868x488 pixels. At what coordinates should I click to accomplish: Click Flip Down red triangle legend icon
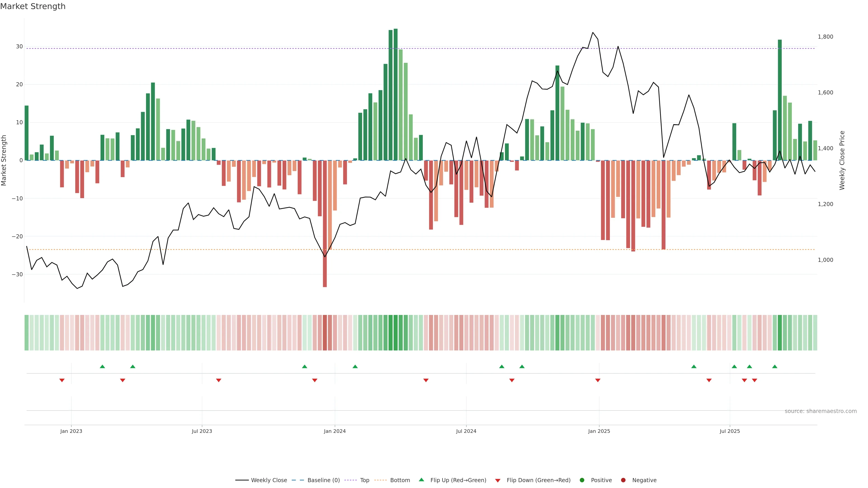[x=498, y=481]
